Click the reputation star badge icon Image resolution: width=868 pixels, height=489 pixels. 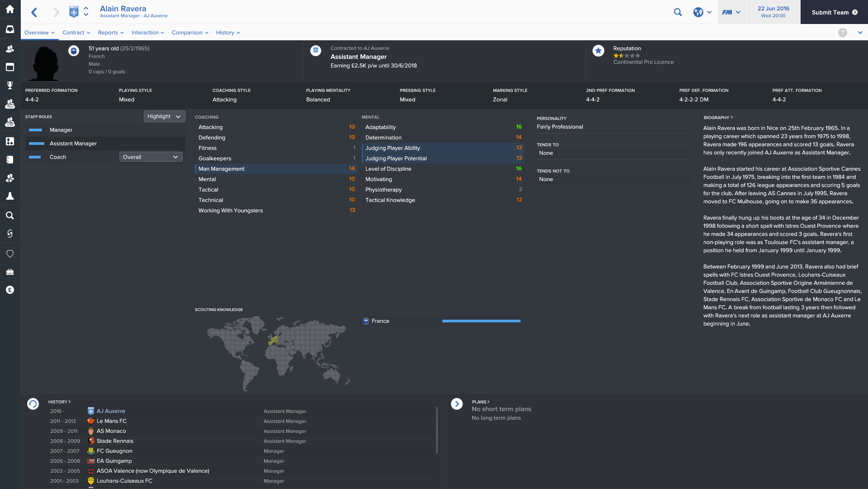598,51
